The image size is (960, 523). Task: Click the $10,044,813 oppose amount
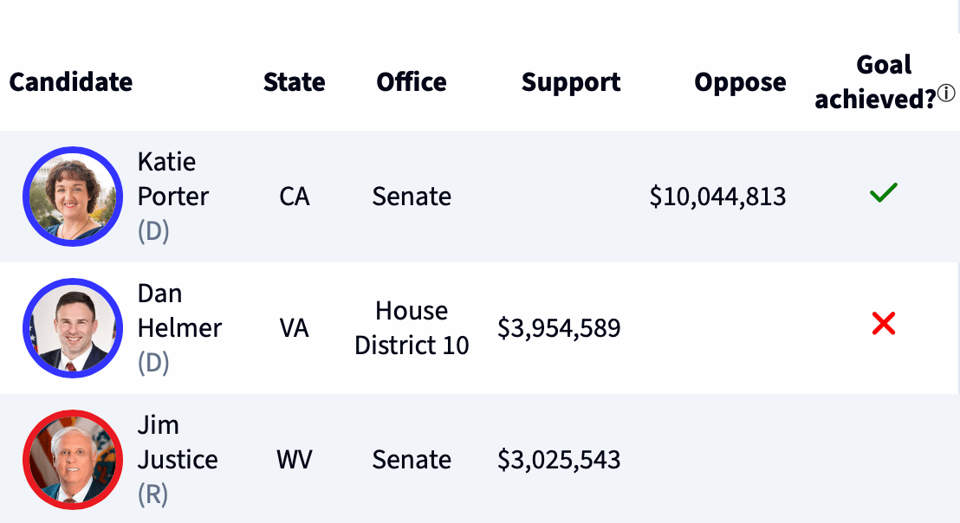[717, 197]
